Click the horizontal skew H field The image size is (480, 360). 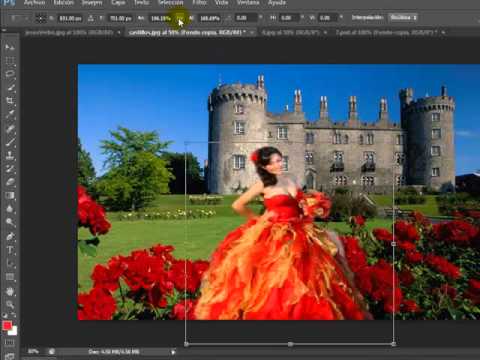[x=289, y=18]
